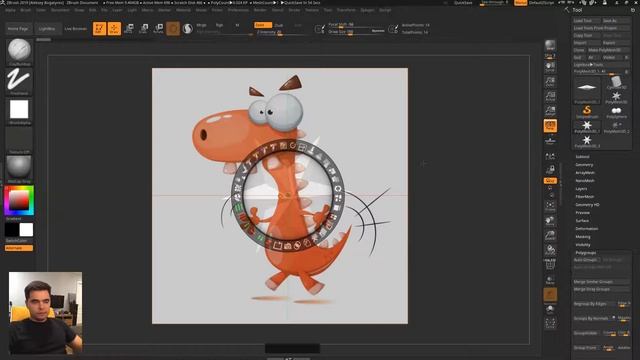Toggle Rgb channel button
Image resolution: width=640 pixels, height=360 pixels.
pyautogui.click(x=219, y=25)
